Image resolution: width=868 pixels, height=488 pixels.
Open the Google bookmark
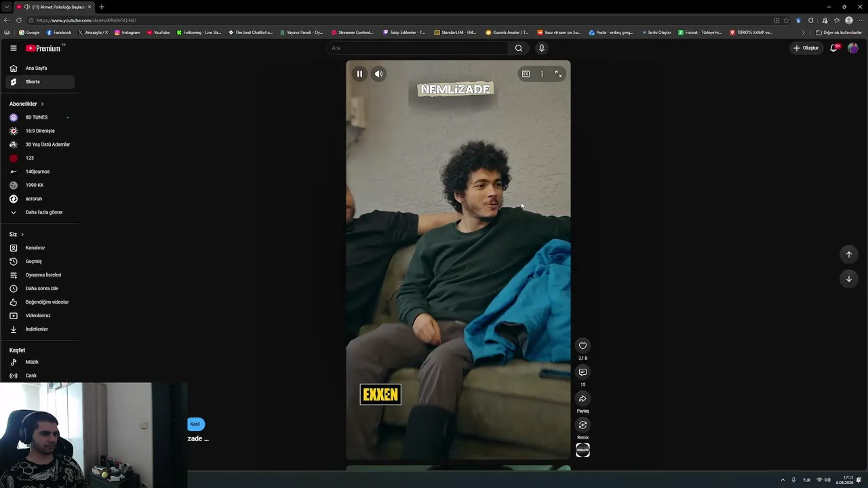[29, 33]
